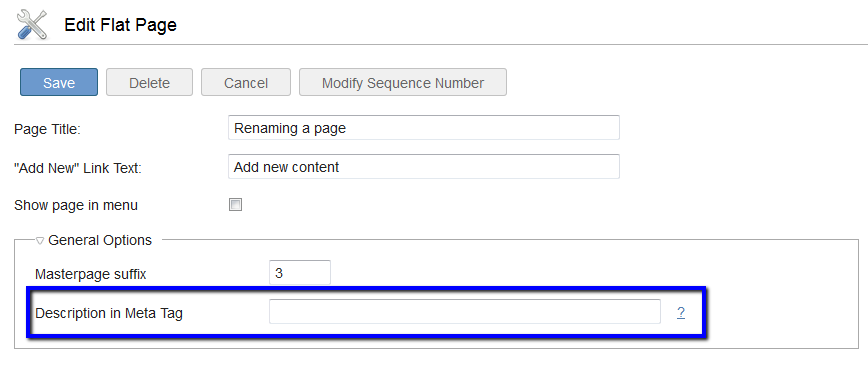868x386 pixels.
Task: Click the wrench and screwdriver tools icon
Action: (32, 24)
